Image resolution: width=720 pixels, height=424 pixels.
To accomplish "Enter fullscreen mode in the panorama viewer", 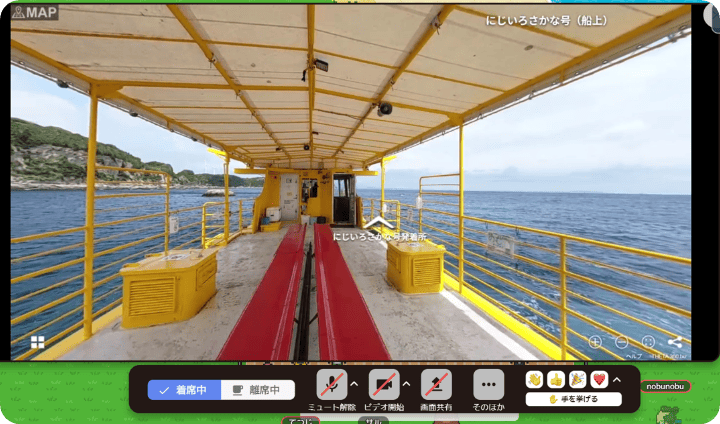I will coord(648,342).
